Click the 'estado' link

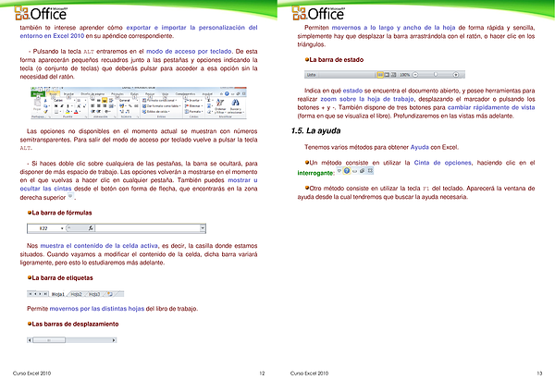click(x=352, y=91)
